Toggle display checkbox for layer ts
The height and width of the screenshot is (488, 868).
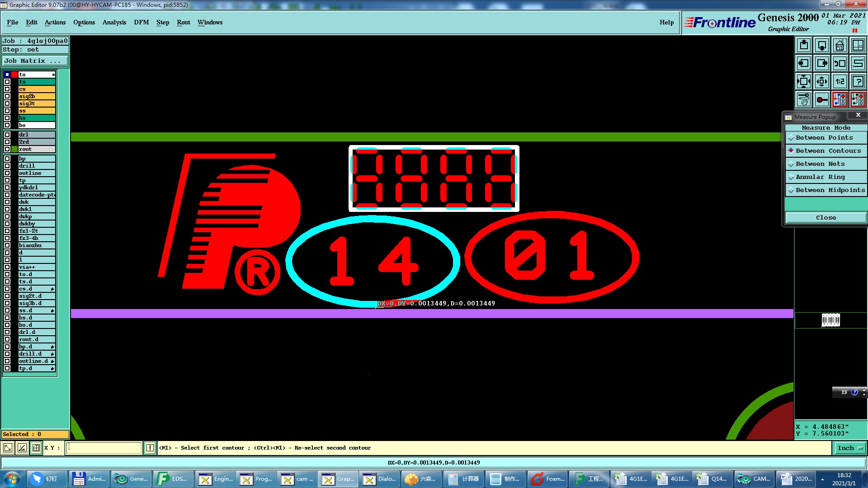coord(7,82)
